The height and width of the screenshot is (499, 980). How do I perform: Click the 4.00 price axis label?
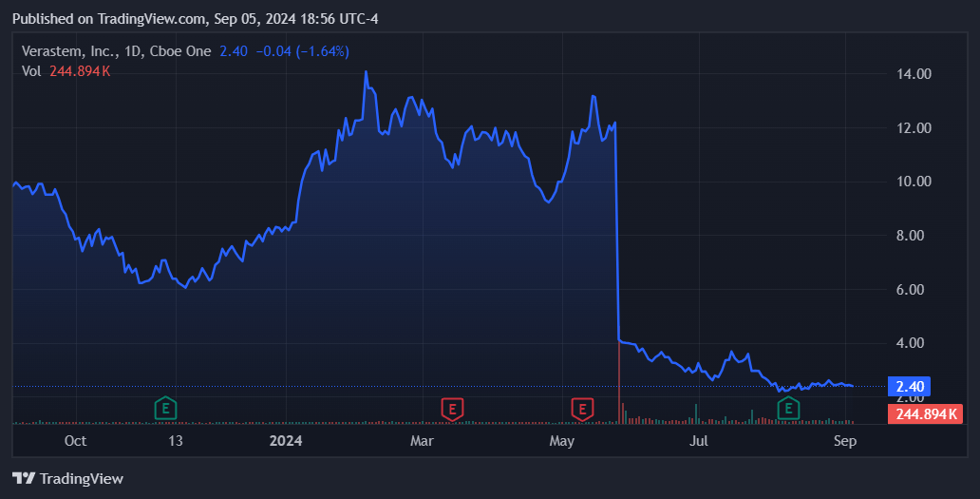pyautogui.click(x=910, y=343)
